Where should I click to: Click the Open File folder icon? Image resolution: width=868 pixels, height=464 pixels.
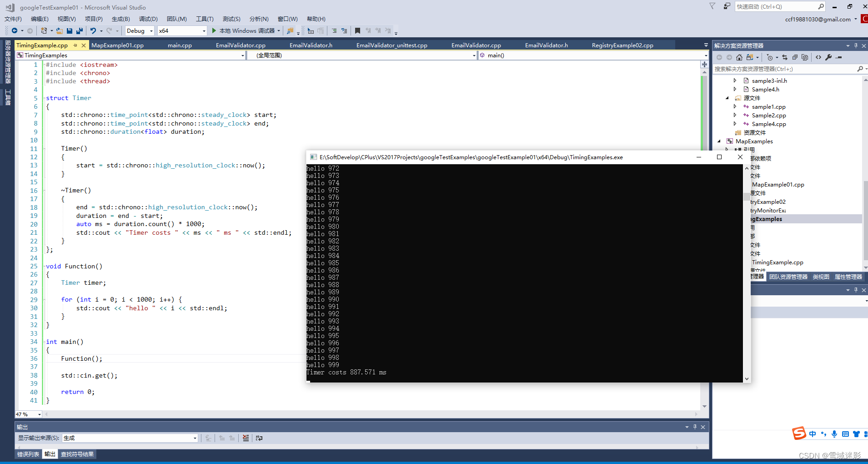(x=60, y=30)
